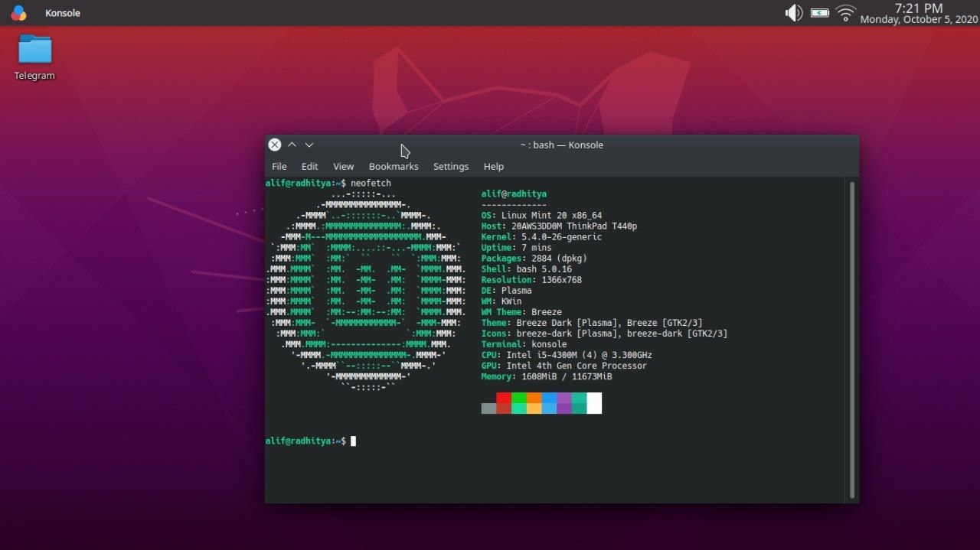Click the empty prompt with the cursor
980x550 pixels.
pos(310,441)
